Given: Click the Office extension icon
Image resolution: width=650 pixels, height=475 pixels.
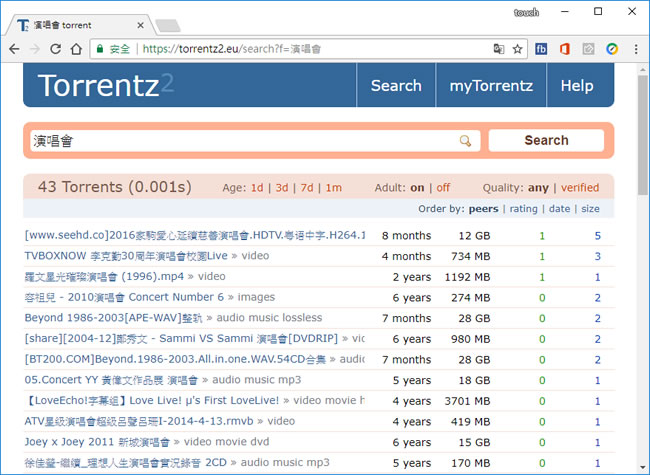Looking at the screenshot, I should pyautogui.click(x=565, y=48).
